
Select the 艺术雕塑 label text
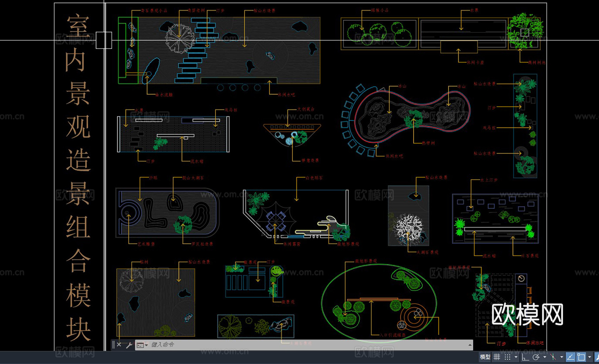tap(146, 244)
